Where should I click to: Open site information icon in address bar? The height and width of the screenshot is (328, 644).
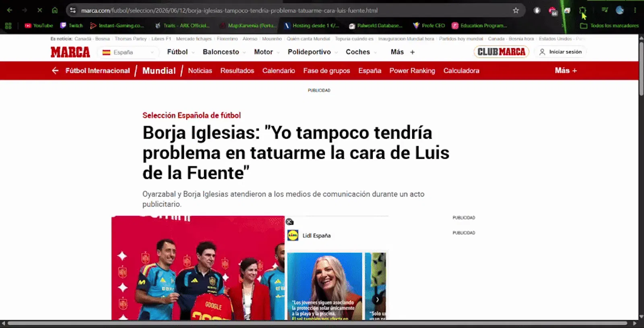coord(73,10)
